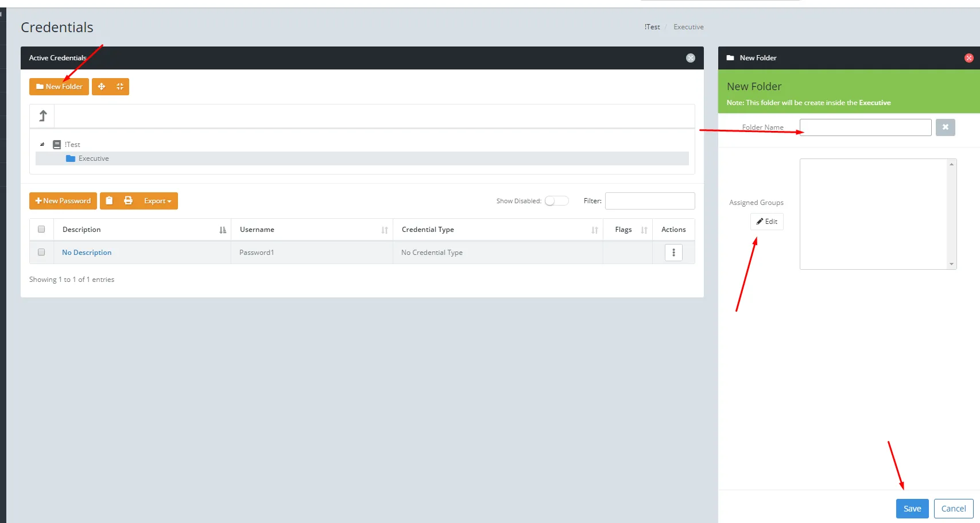Click the pin icon beside the !Test root

42,144
